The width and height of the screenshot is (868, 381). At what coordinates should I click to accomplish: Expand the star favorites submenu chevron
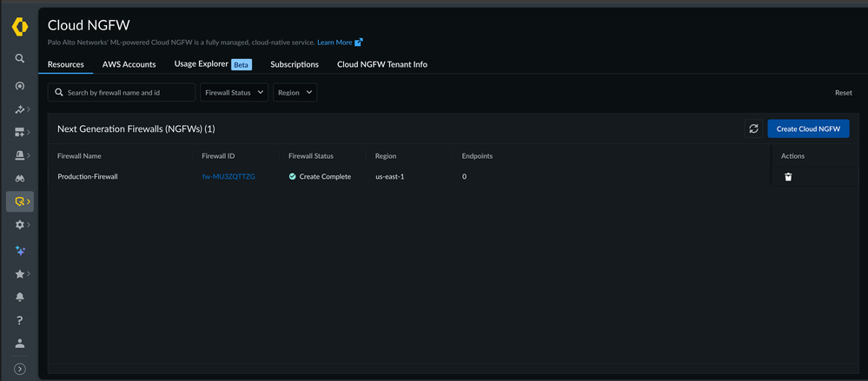tap(28, 273)
